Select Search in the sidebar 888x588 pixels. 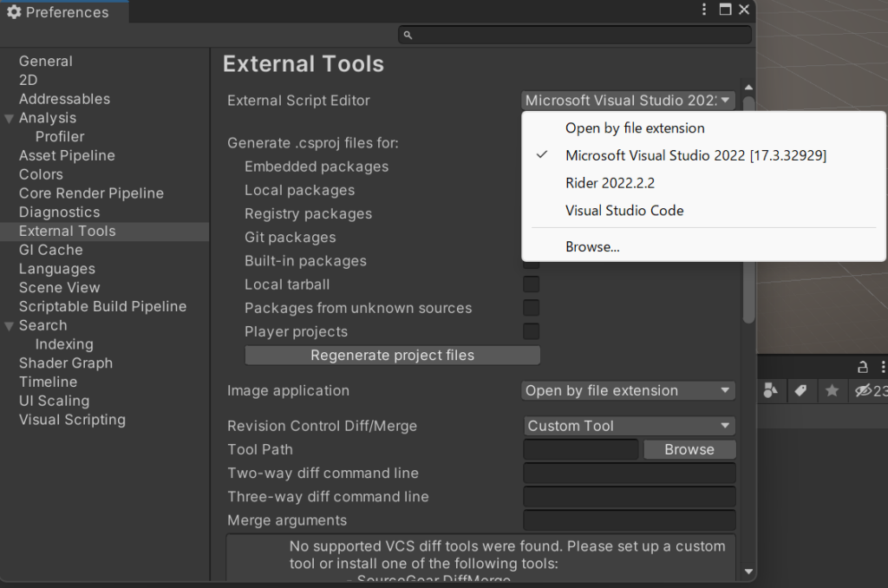pyautogui.click(x=43, y=325)
